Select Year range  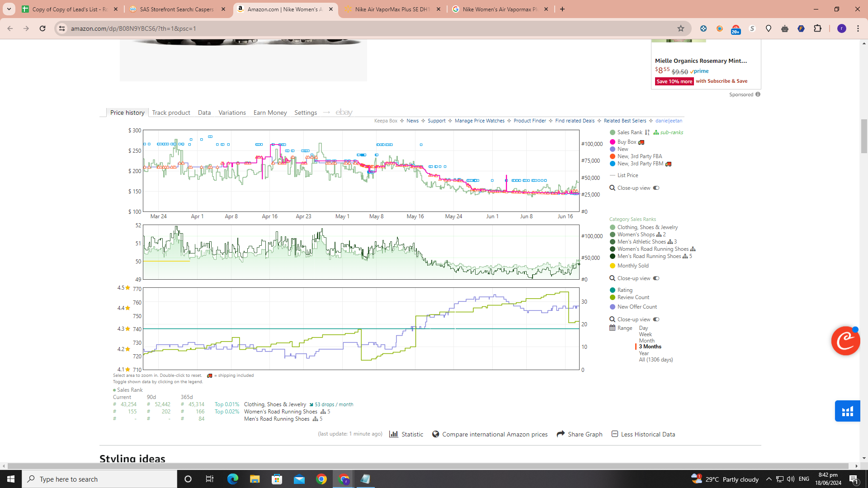[x=644, y=353]
